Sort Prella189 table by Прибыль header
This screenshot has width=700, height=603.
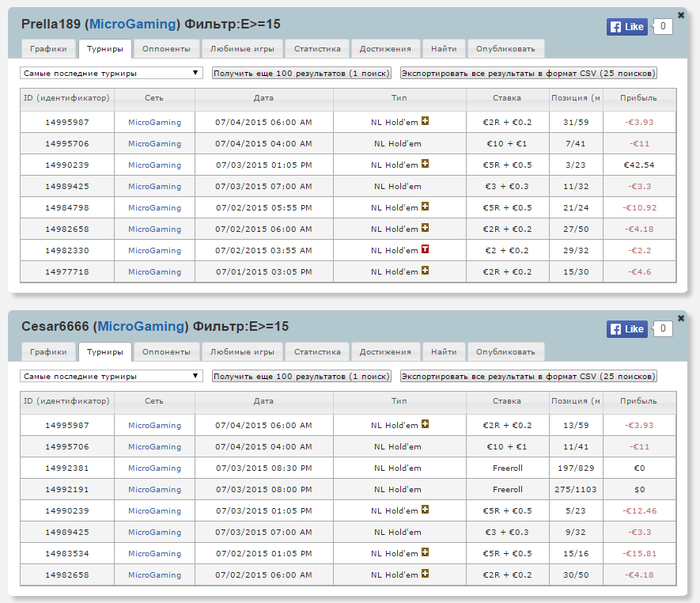[639, 98]
